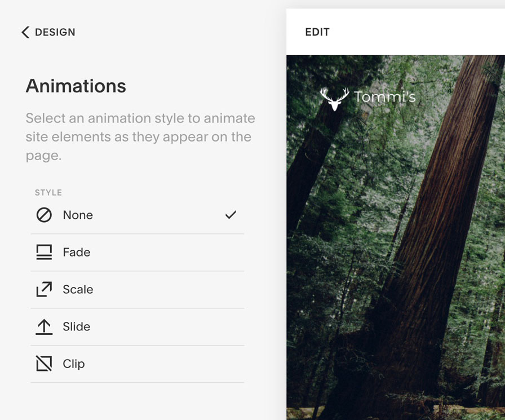Click the Fade animation icon
505x420 pixels.
[44, 252]
